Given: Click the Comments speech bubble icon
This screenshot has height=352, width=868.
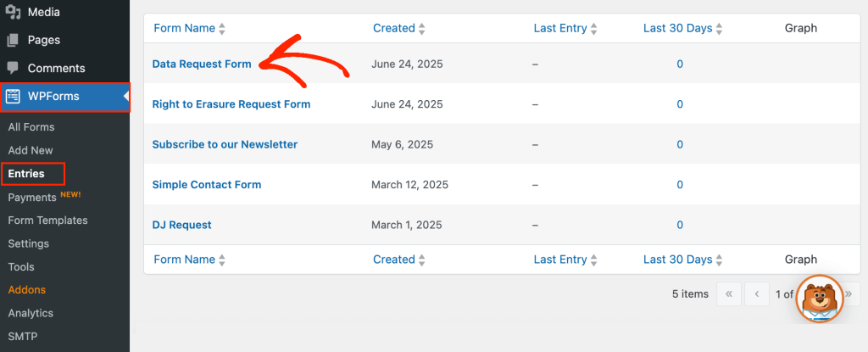Looking at the screenshot, I should [13, 68].
